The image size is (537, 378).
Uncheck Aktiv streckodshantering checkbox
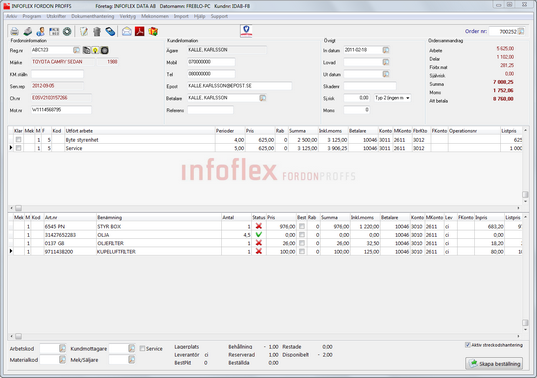[x=468, y=345]
